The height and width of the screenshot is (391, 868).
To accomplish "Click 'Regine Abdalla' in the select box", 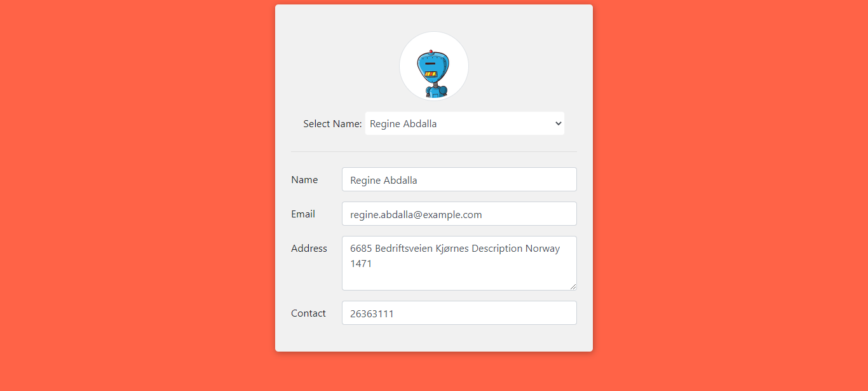I will pyautogui.click(x=403, y=124).
